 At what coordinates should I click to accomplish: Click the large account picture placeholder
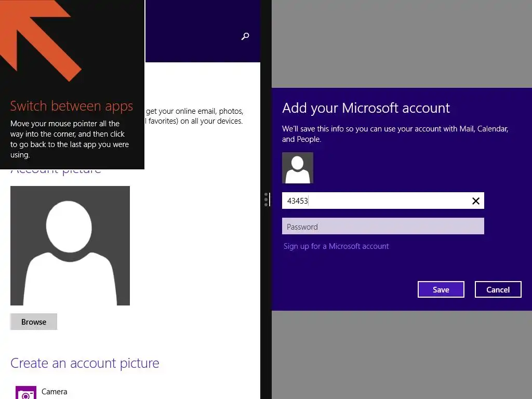click(70, 246)
